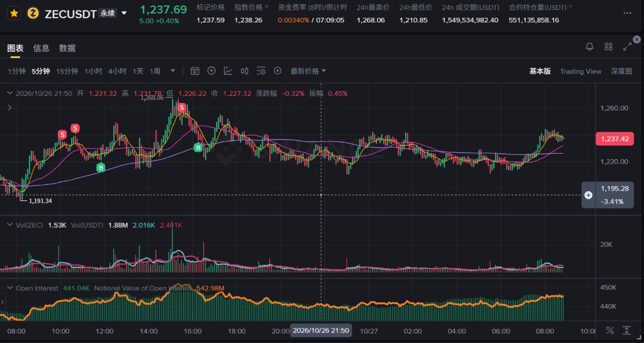Open the 指数价格 index price link
This screenshot has height=343, width=644.
pos(251,8)
